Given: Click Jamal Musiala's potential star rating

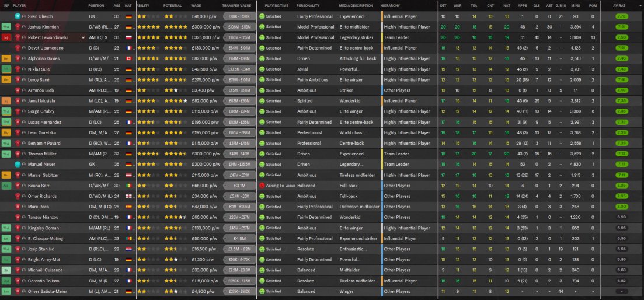Looking at the screenshot, I should (176, 100).
